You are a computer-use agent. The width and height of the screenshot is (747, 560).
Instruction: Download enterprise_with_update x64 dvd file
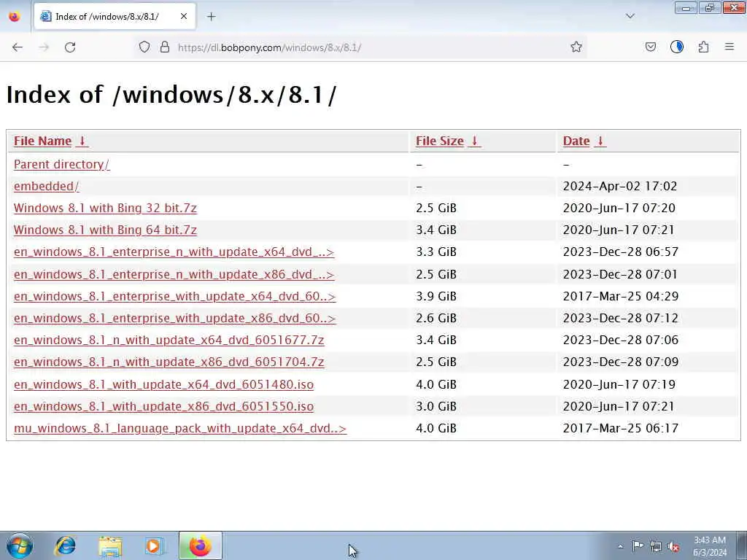[175, 296]
